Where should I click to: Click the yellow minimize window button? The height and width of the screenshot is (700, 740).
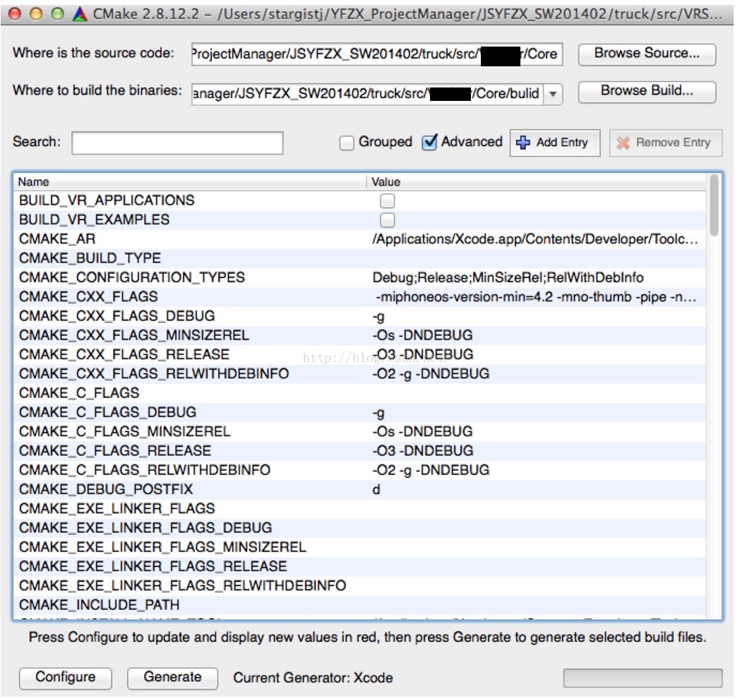[x=36, y=14]
